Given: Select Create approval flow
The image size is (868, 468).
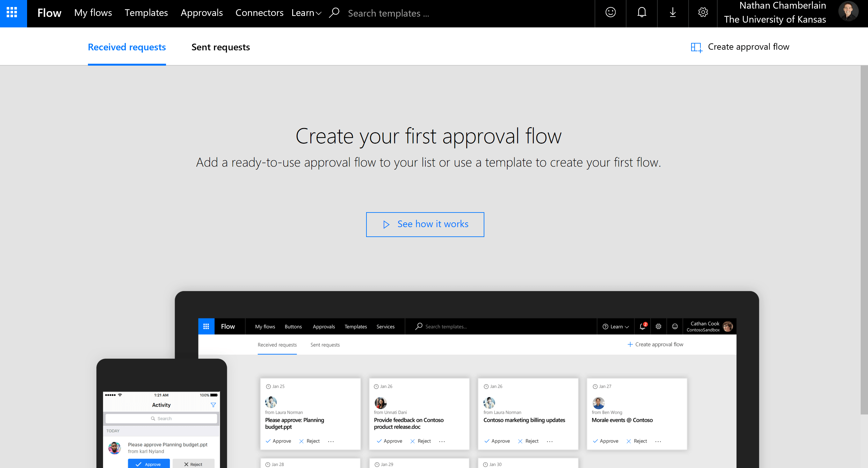Looking at the screenshot, I should [749, 47].
